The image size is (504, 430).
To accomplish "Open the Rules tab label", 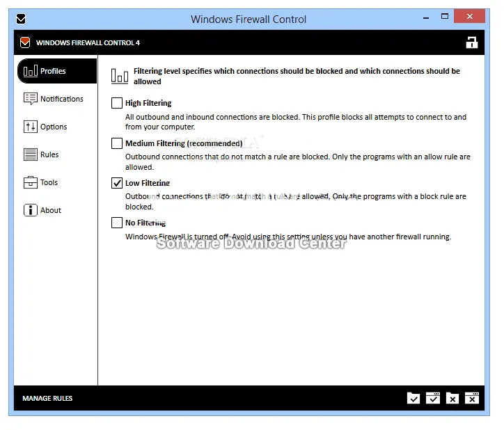I will (x=49, y=154).
